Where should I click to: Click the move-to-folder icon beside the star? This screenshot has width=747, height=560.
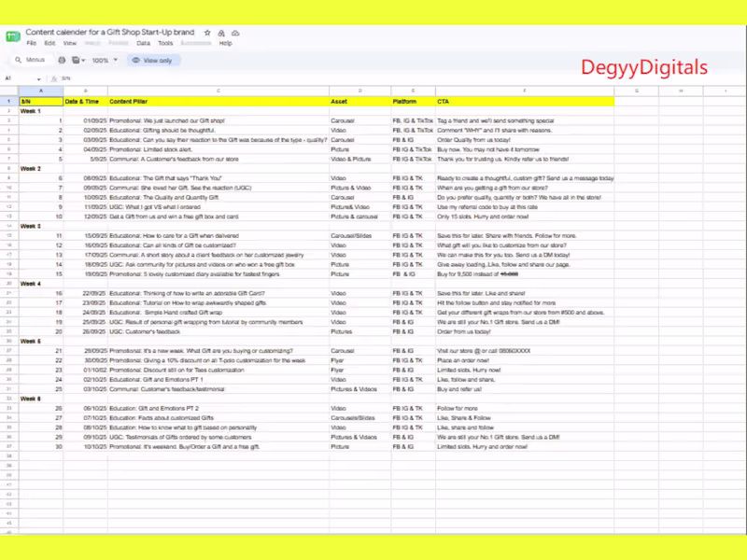221,33
